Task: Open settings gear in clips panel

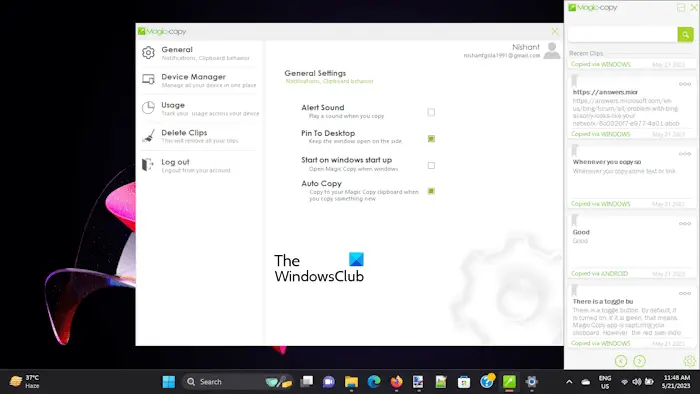Action: point(689,361)
